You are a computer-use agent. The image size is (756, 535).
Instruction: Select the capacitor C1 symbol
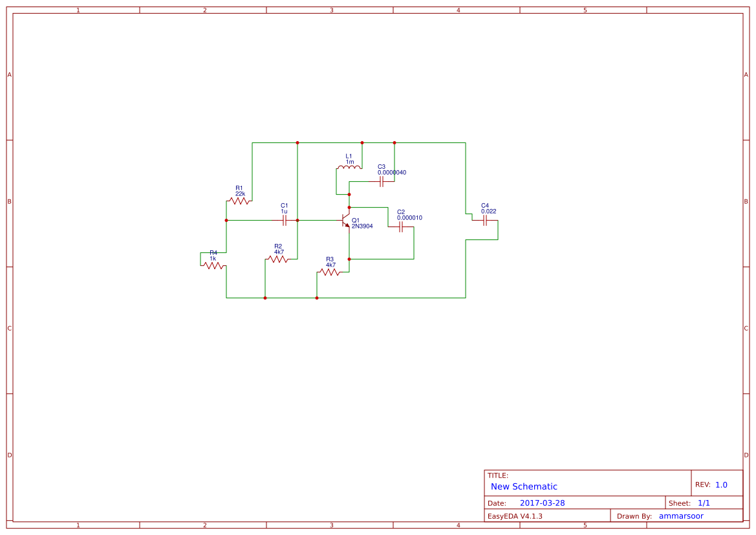(x=283, y=220)
